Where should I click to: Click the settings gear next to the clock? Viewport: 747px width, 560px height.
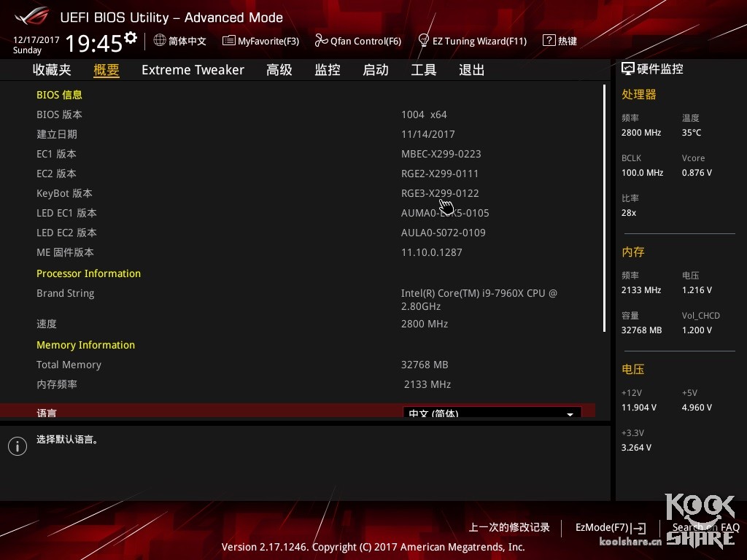point(131,37)
